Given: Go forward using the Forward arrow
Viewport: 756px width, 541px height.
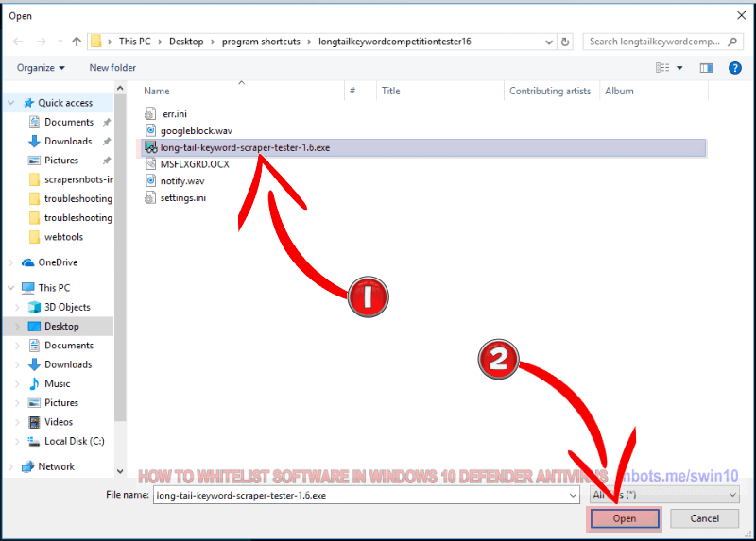Looking at the screenshot, I should pyautogui.click(x=41, y=42).
